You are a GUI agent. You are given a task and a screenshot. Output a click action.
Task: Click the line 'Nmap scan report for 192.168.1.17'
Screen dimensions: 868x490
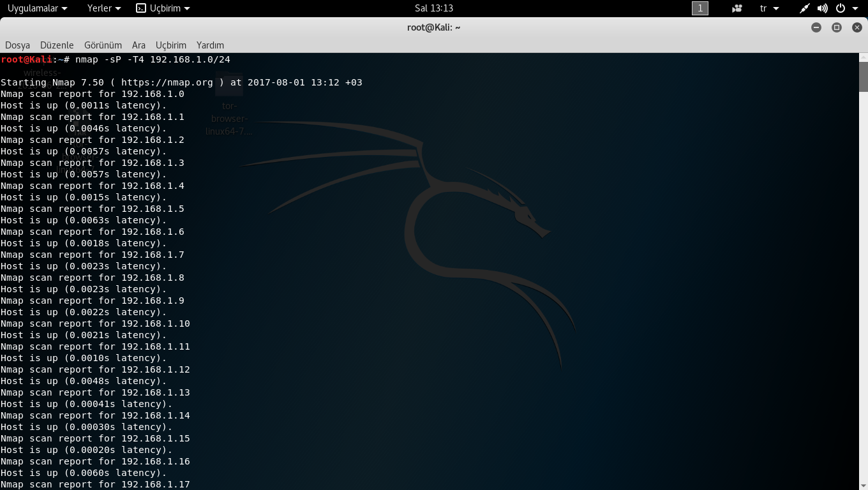95,484
